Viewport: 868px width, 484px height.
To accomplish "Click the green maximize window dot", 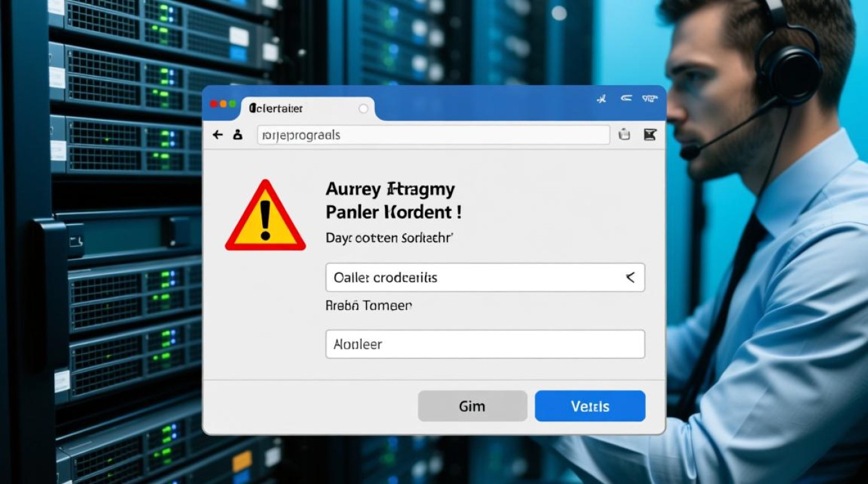I will [232, 104].
